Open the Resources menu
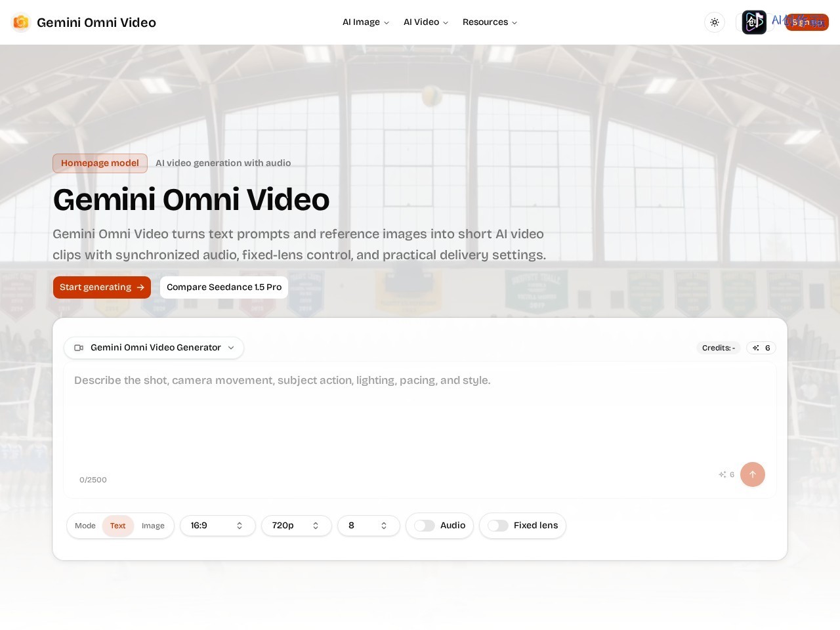Screen dimensions: 840x630 point(490,22)
